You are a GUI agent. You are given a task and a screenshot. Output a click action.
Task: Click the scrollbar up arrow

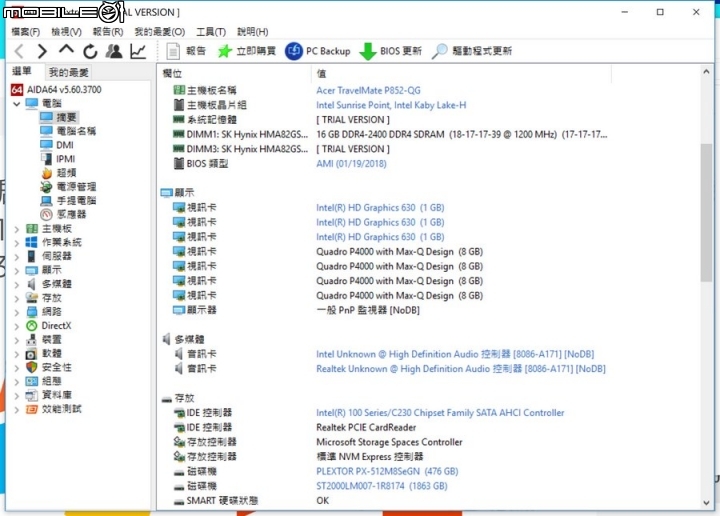click(x=706, y=72)
